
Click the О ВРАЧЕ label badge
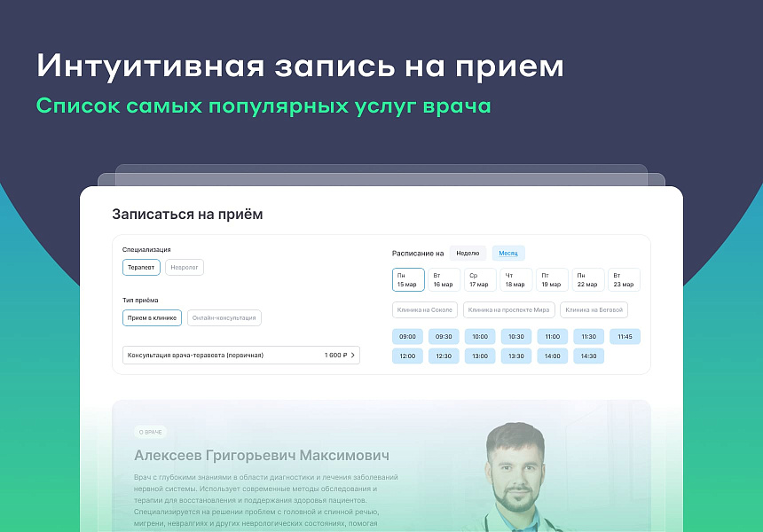click(150, 433)
